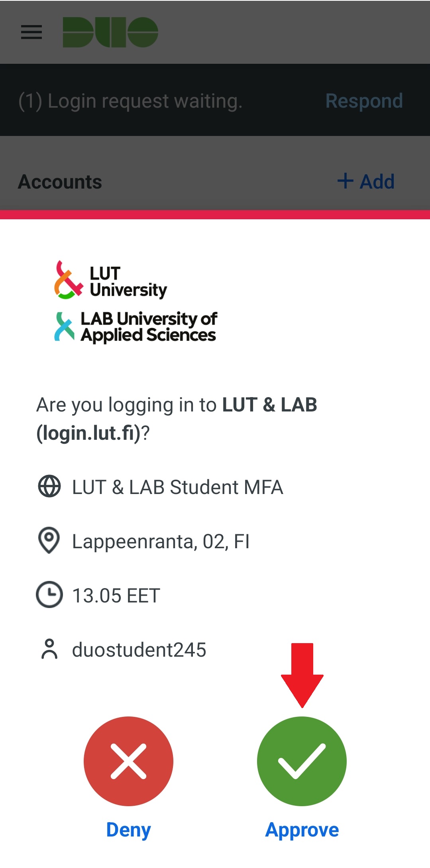Click the location pin icon

coord(49,540)
